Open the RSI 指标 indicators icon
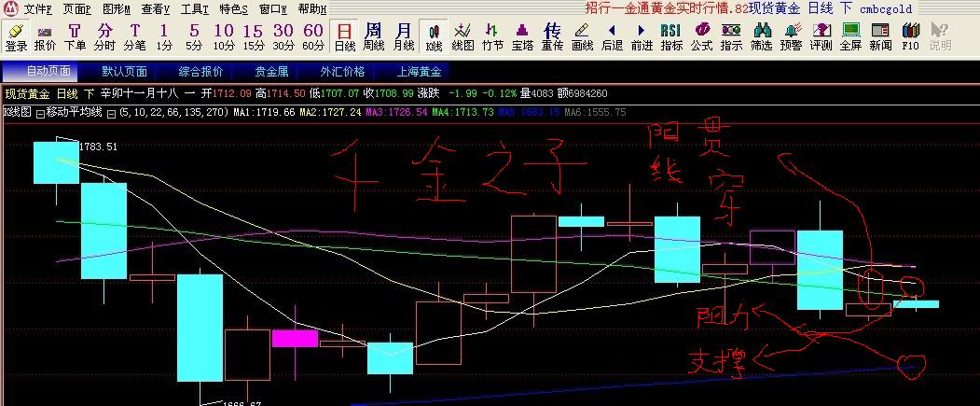Screen dimensions: 980x406 pos(671,37)
